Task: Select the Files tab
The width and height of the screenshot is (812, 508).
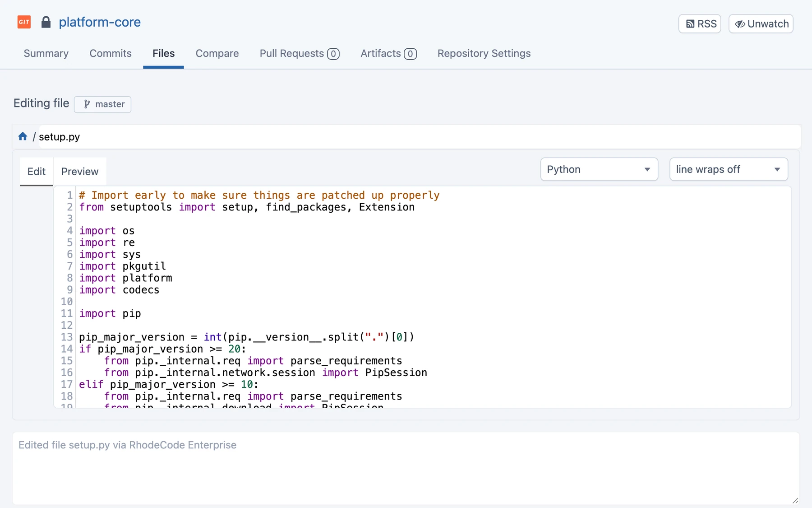Action: coord(163,53)
